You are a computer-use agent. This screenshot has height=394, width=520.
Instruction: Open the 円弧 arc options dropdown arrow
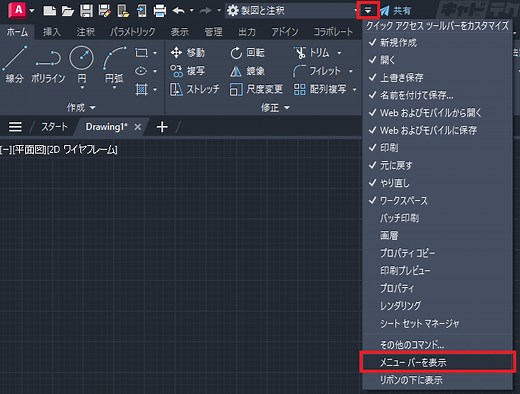coord(114,88)
